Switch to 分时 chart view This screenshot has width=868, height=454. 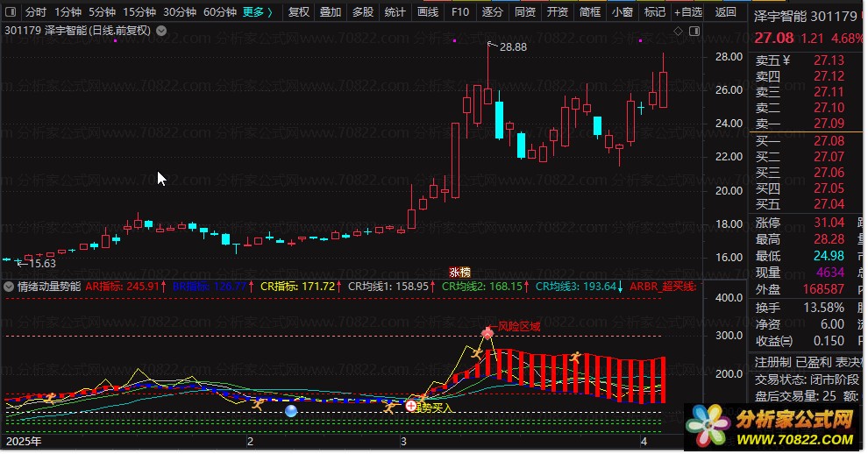pos(35,12)
